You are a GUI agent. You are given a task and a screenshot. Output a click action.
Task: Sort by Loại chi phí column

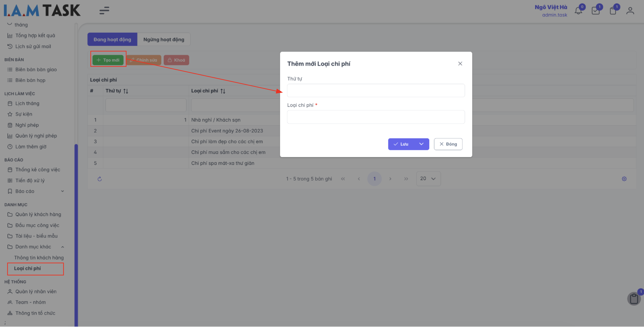pos(223,91)
